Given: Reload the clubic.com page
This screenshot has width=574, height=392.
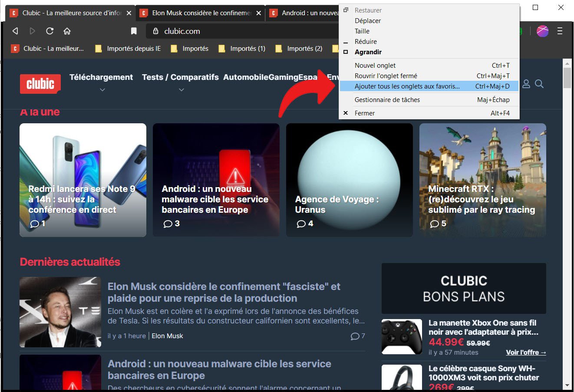Looking at the screenshot, I should tap(49, 31).
